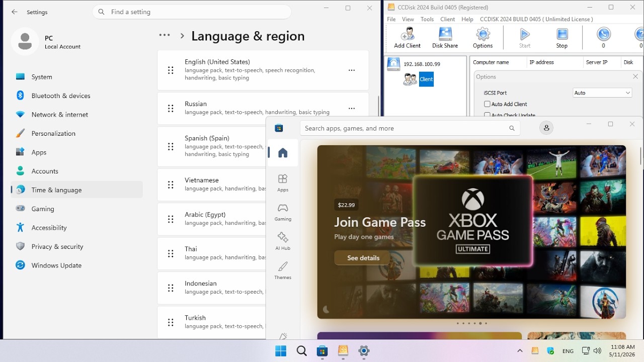644x362 pixels.
Task: Open Privacy & security settings
Action: click(x=76, y=246)
